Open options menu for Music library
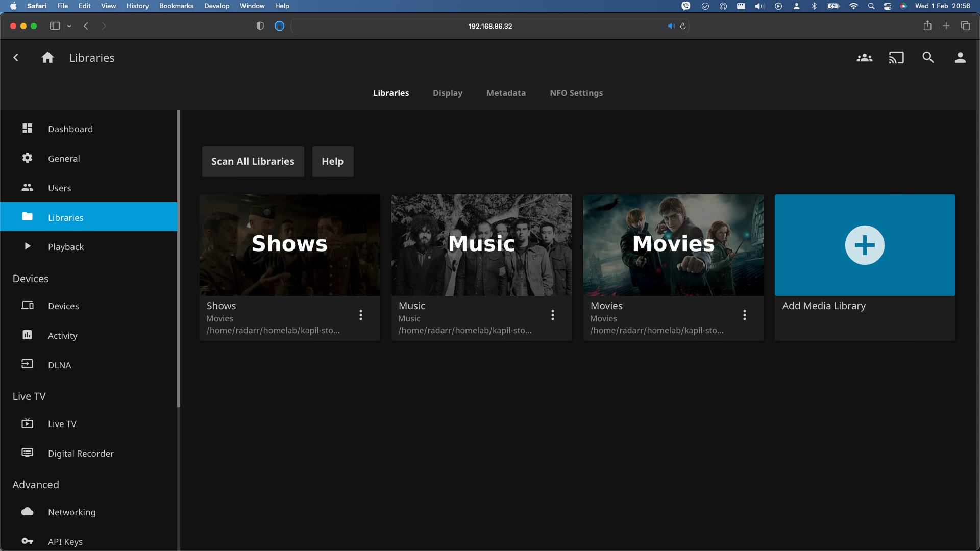 point(553,315)
